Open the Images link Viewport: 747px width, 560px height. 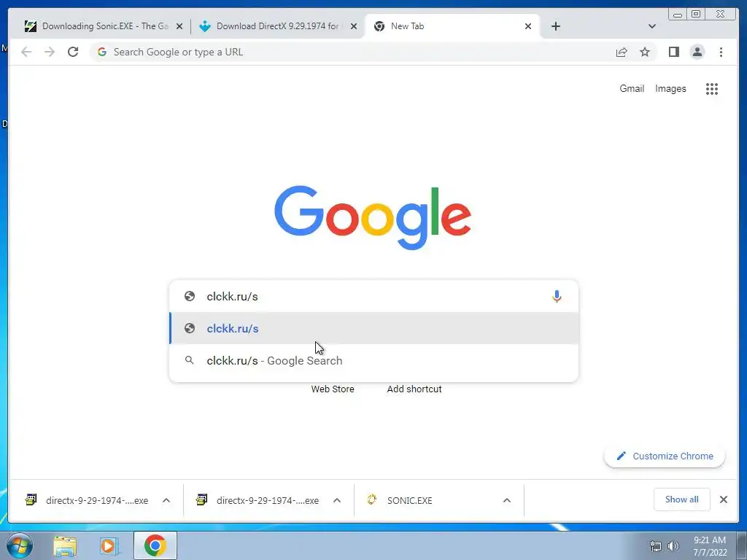[670, 88]
